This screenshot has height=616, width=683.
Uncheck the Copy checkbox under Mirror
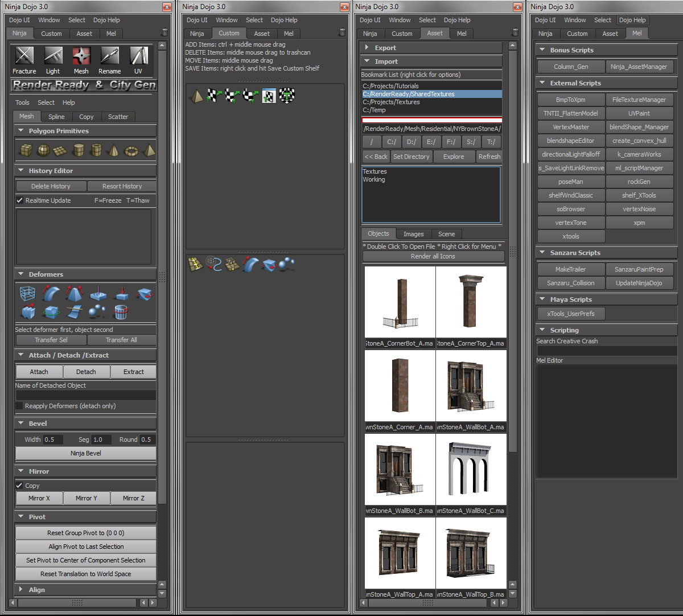tap(20, 486)
